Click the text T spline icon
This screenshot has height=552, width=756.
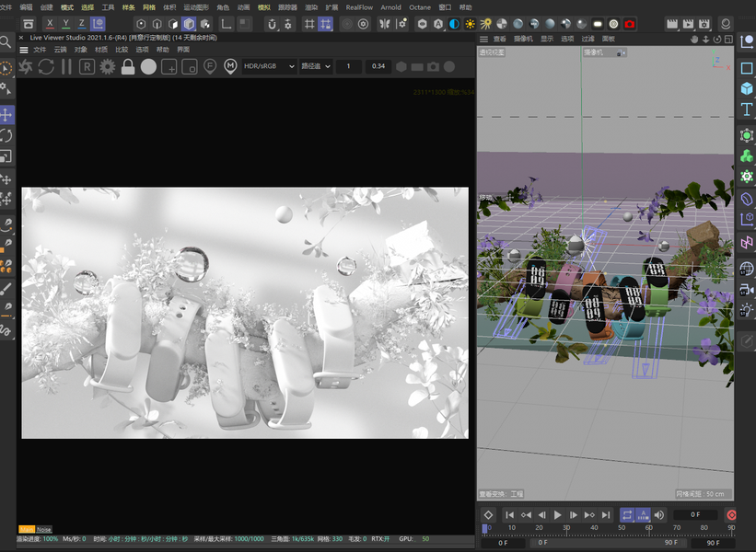coord(747,109)
